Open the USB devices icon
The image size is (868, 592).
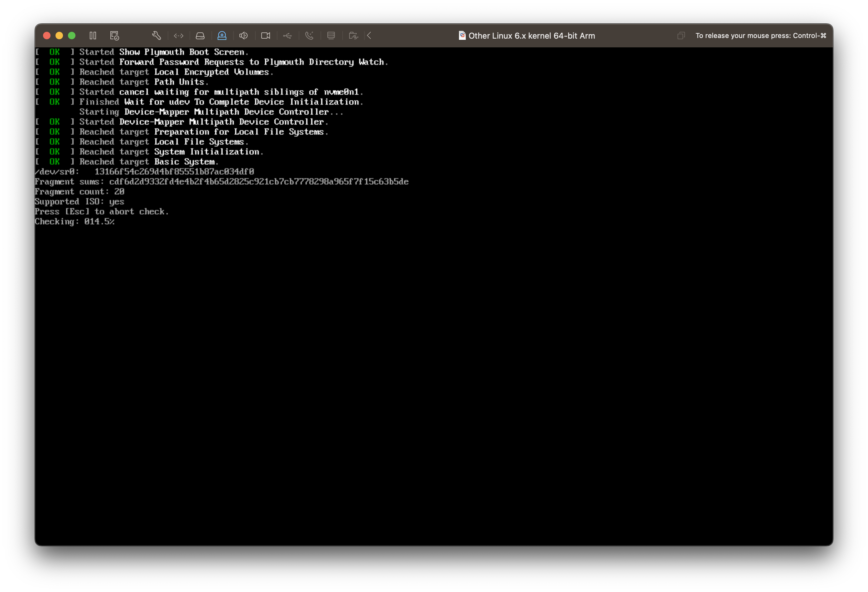(287, 36)
